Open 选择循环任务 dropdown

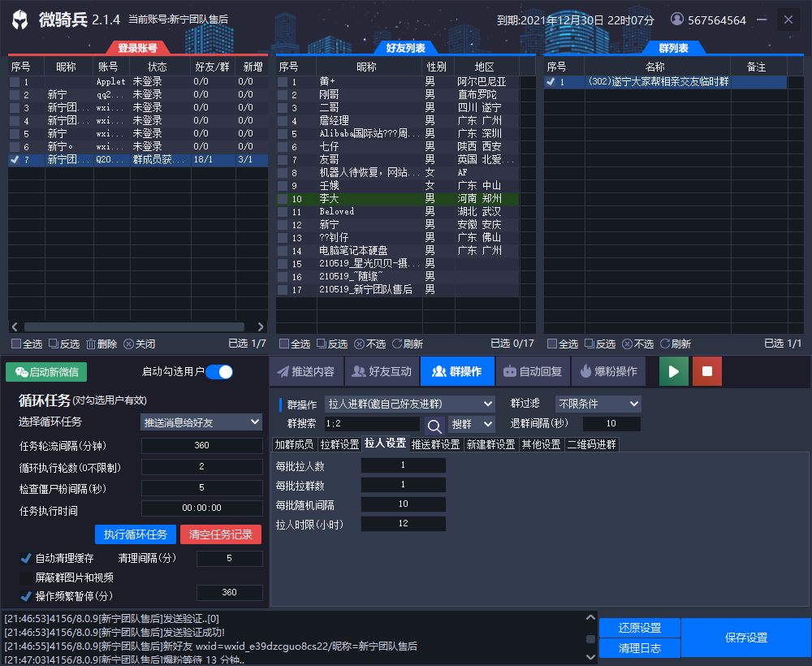[201, 422]
